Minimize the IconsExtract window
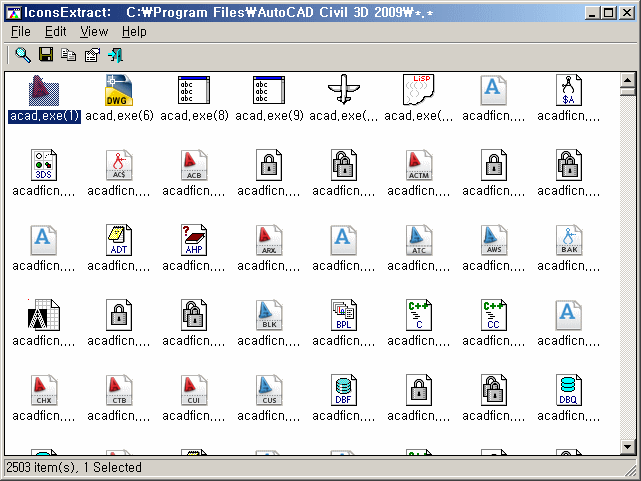 tap(592, 13)
